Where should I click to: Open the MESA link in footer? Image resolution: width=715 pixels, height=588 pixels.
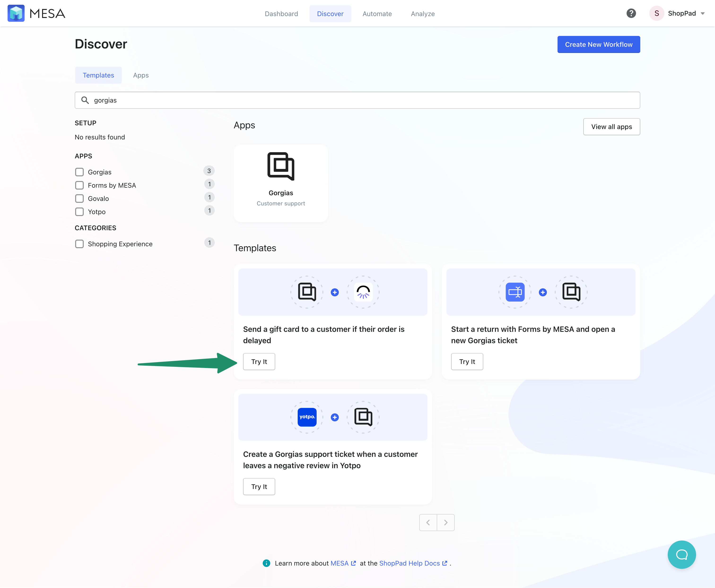point(339,563)
